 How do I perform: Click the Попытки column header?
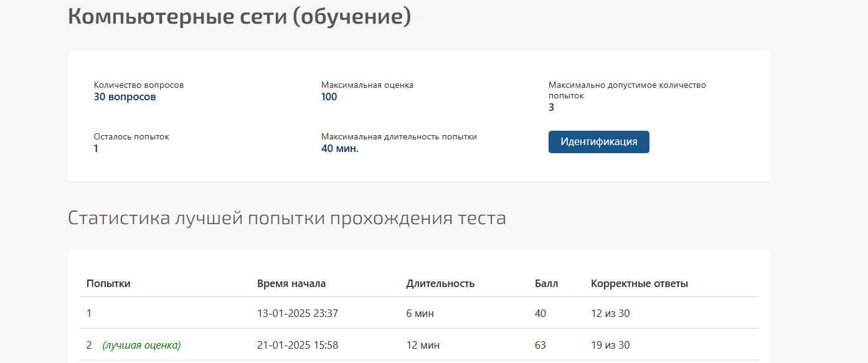pos(108,284)
